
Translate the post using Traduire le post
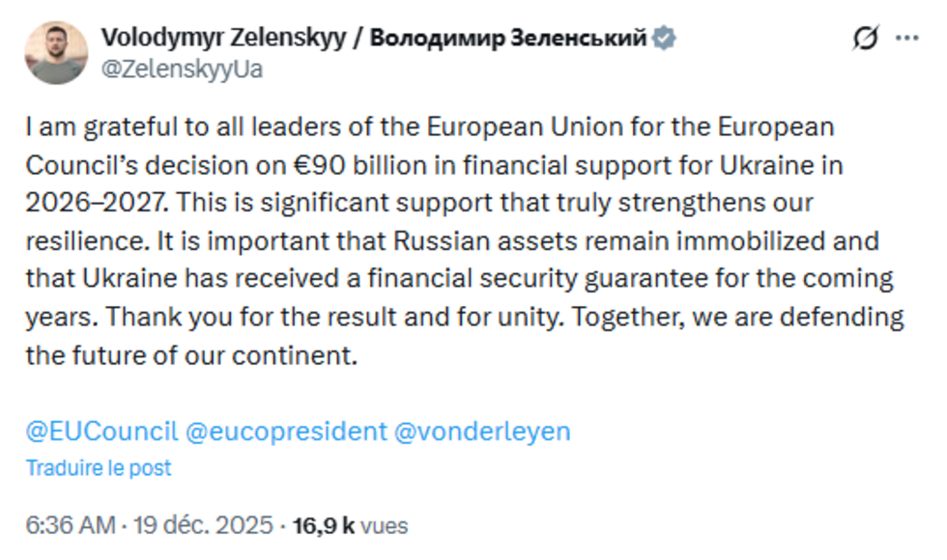point(99,467)
